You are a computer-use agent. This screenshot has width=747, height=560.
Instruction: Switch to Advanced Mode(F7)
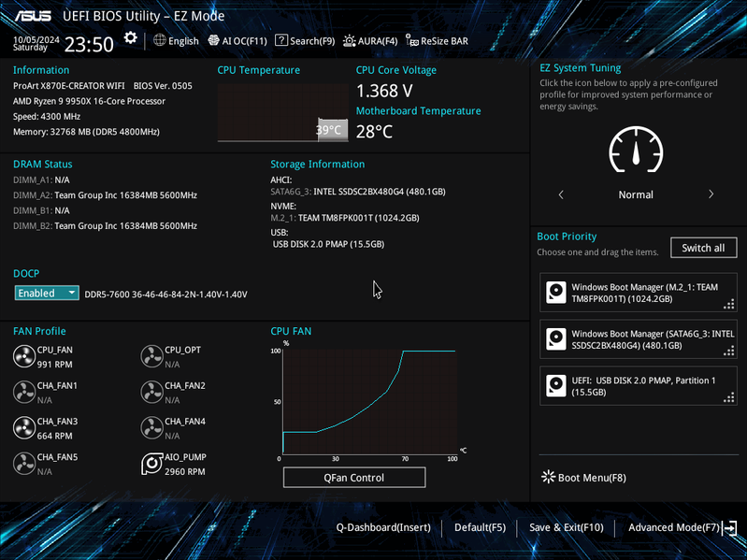[674, 527]
